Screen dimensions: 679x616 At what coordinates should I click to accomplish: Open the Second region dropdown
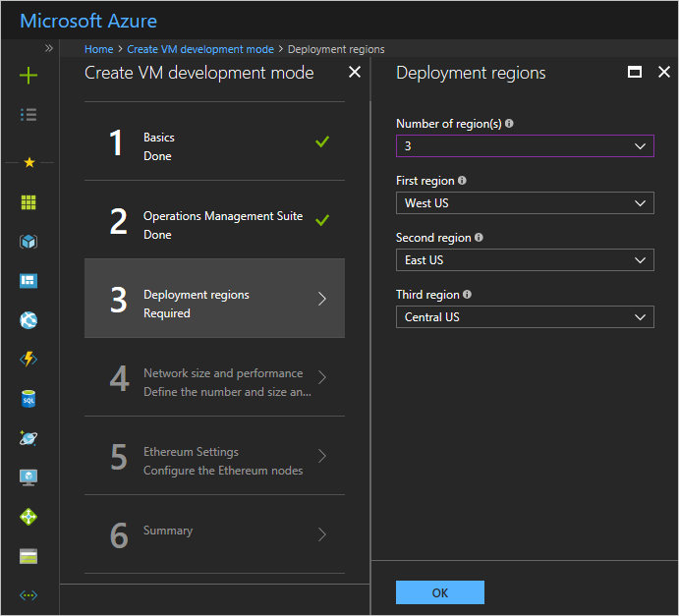[525, 260]
